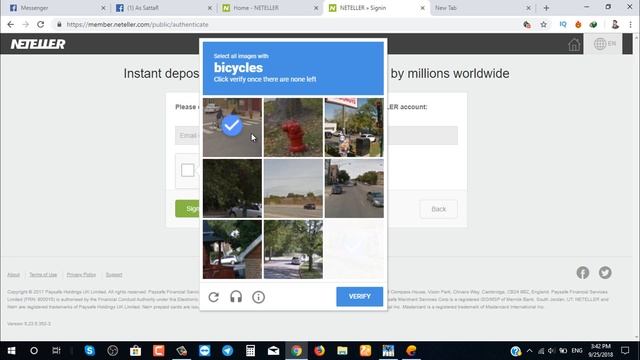Open Microsoft Store from taskbar

click(x=136, y=351)
